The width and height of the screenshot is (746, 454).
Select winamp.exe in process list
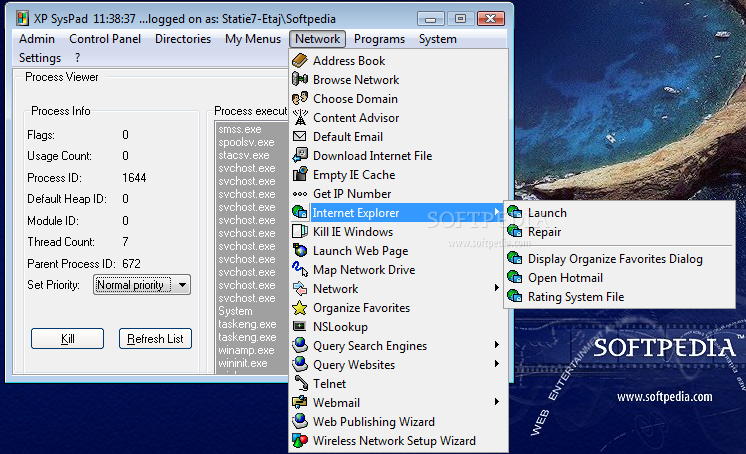pyautogui.click(x=246, y=350)
